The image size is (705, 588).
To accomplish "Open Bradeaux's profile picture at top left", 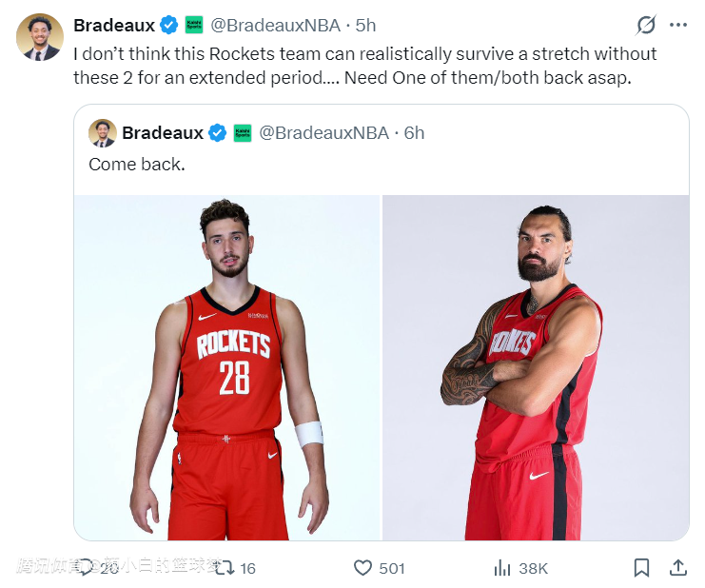I will 40,37.
